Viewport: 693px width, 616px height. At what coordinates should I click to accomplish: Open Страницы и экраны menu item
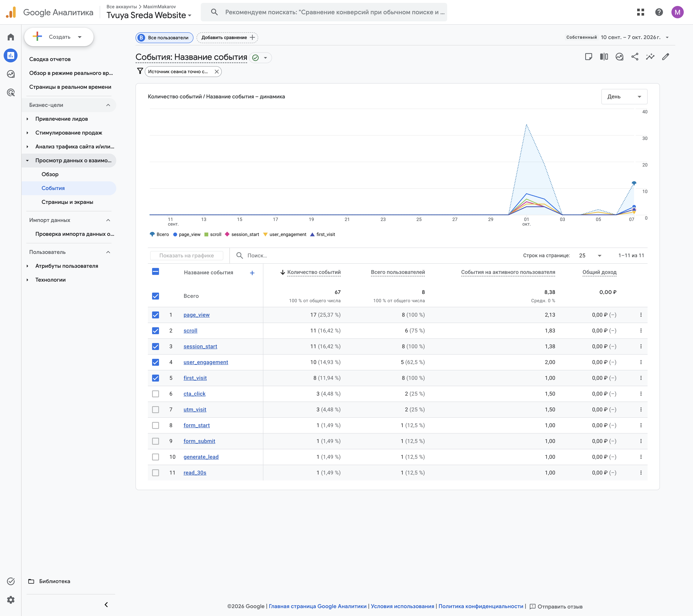67,202
